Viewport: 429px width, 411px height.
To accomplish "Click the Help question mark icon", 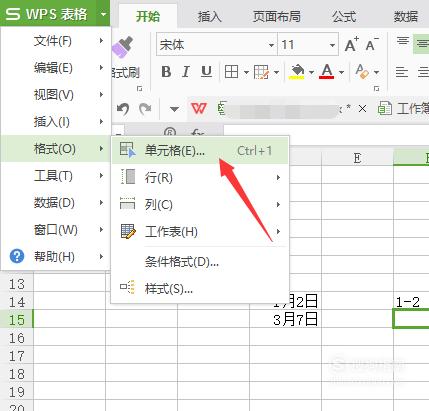I will [17, 256].
